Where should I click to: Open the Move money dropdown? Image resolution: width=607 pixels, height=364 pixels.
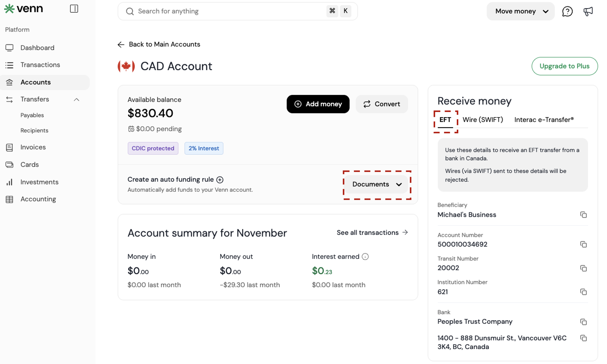520,12
